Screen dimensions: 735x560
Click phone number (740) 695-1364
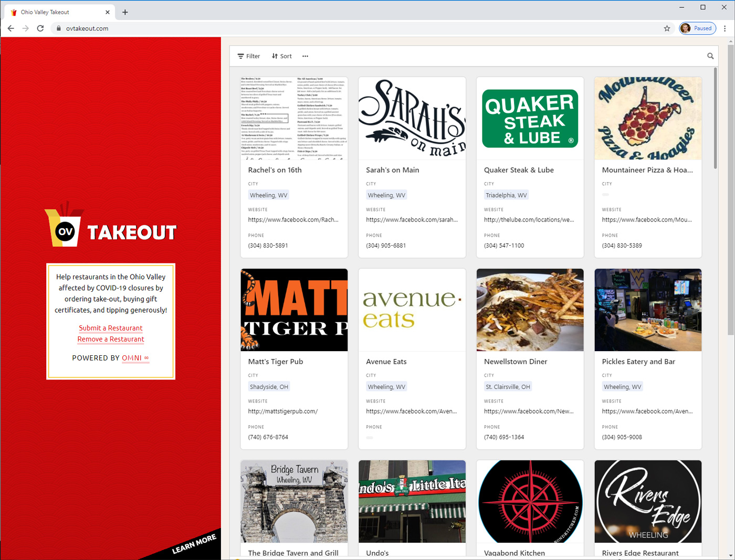(504, 437)
